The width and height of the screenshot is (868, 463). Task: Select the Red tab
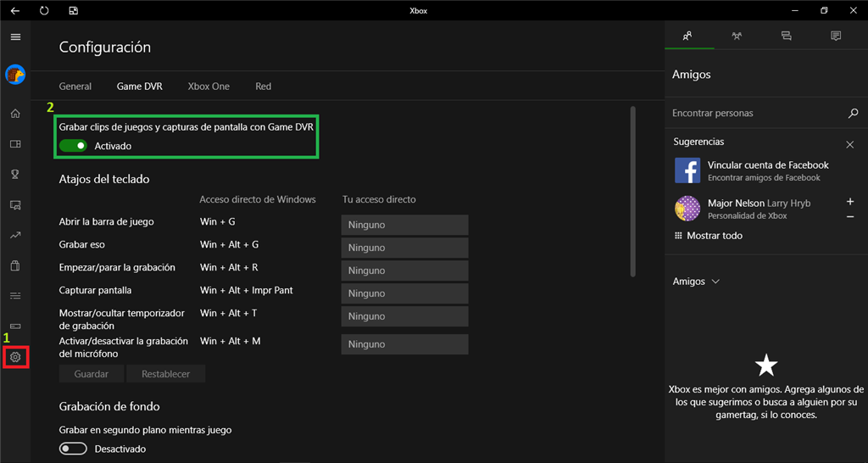tap(264, 86)
